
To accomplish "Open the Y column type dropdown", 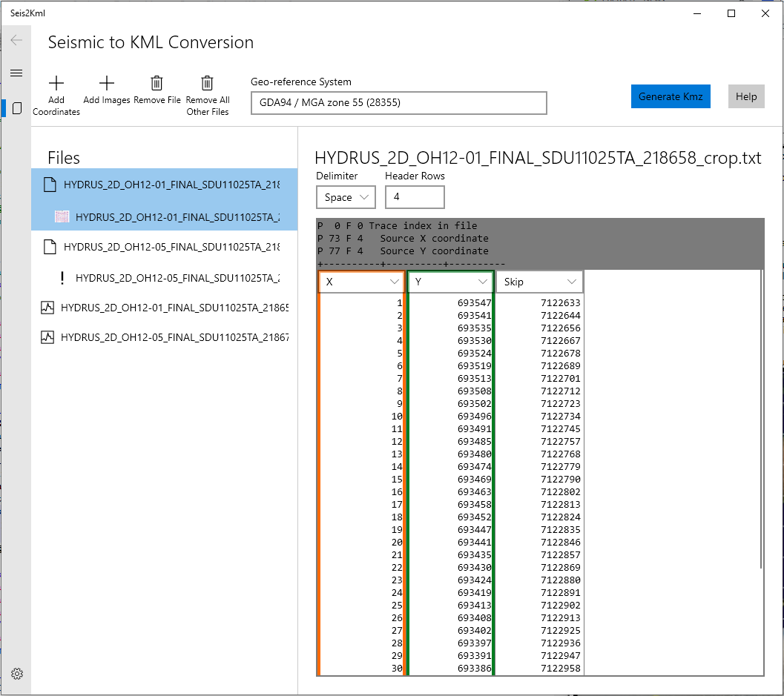I will pos(450,282).
